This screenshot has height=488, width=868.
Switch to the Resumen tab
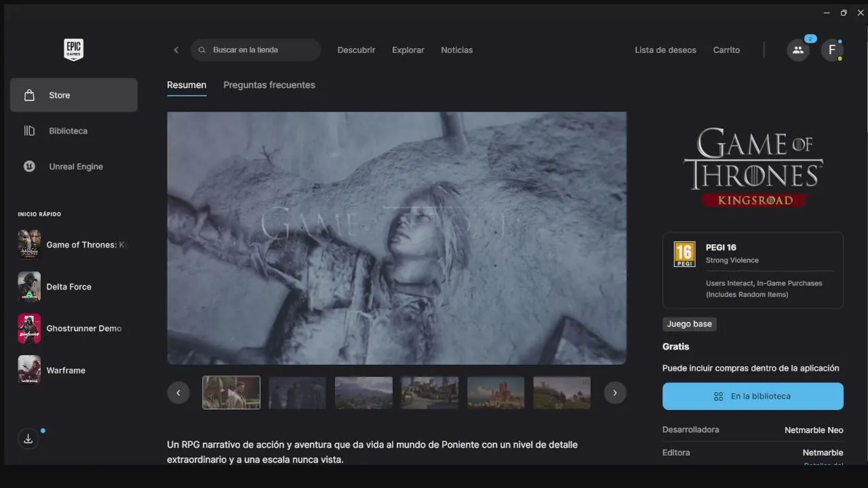tap(186, 85)
